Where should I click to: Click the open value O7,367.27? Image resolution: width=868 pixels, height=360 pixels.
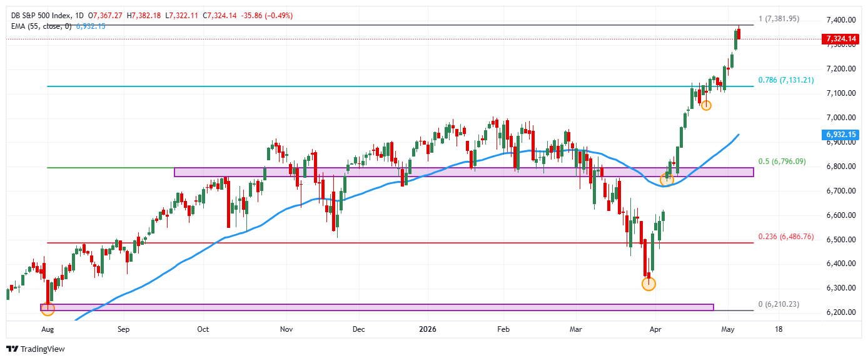pyautogui.click(x=106, y=15)
